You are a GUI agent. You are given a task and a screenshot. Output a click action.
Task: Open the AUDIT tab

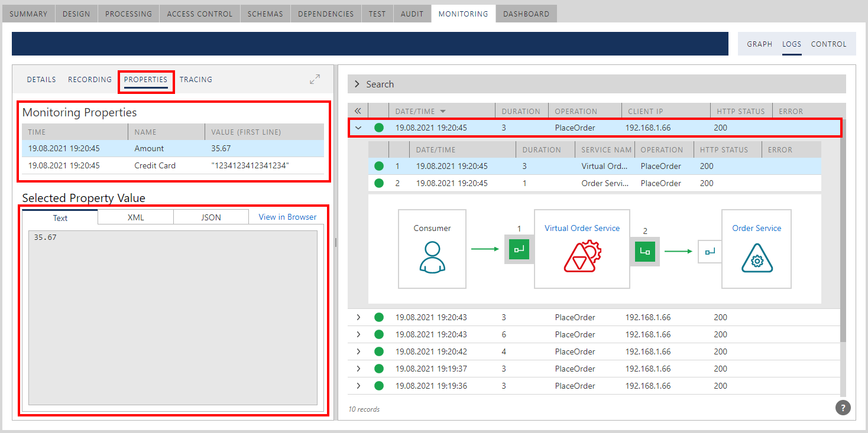point(412,14)
